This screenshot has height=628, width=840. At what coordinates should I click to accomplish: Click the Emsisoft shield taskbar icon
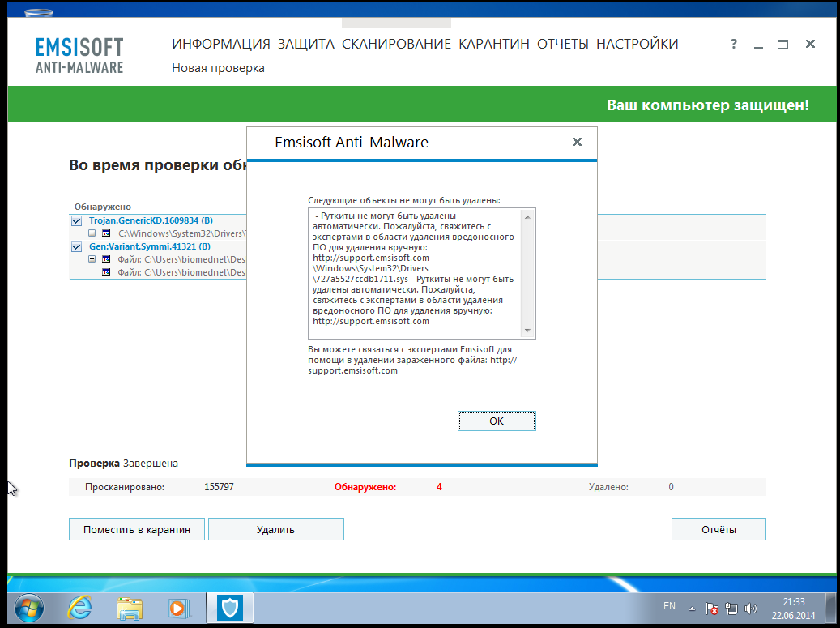(230, 609)
